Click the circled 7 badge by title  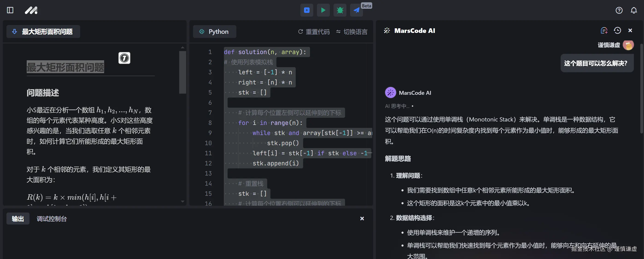(124, 58)
